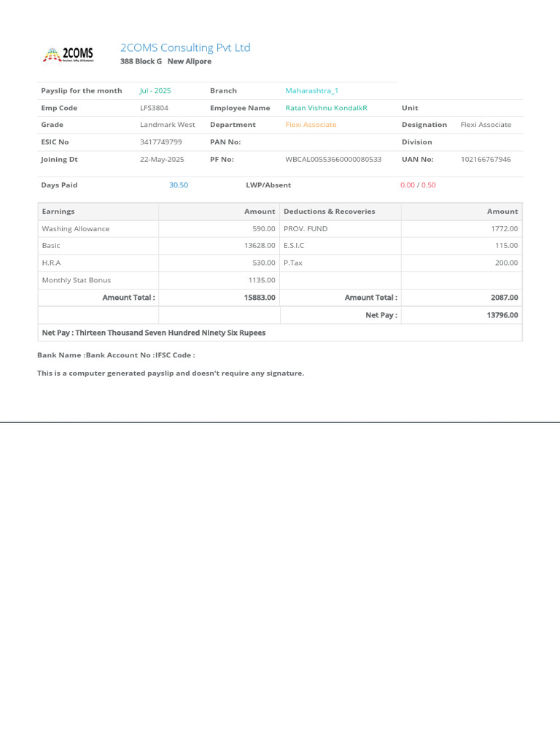Click H.R.A amount '530.00'
Screen dimensions: 560x747
264,263
